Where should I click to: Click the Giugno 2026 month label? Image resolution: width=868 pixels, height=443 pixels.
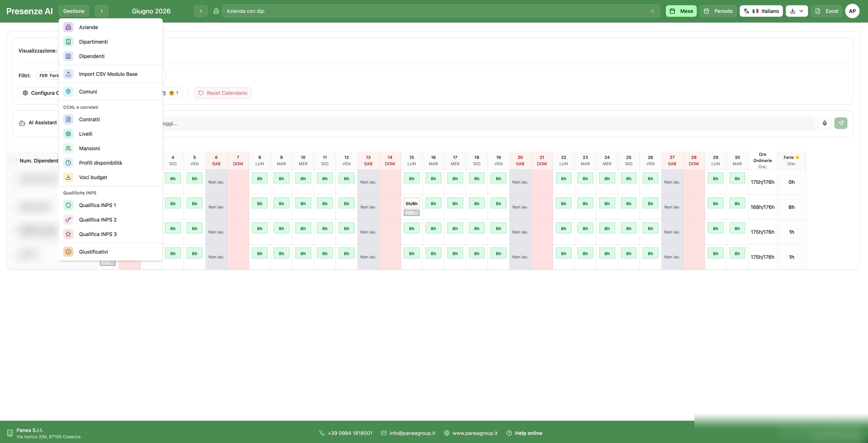pyautogui.click(x=151, y=11)
